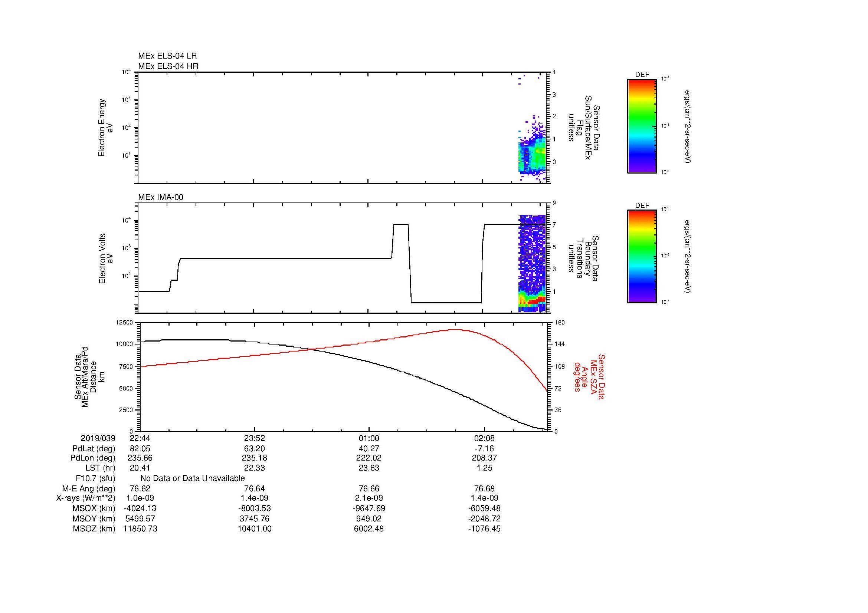
Task: Click the 'MSOX (km)' row label
Action: coord(94,508)
